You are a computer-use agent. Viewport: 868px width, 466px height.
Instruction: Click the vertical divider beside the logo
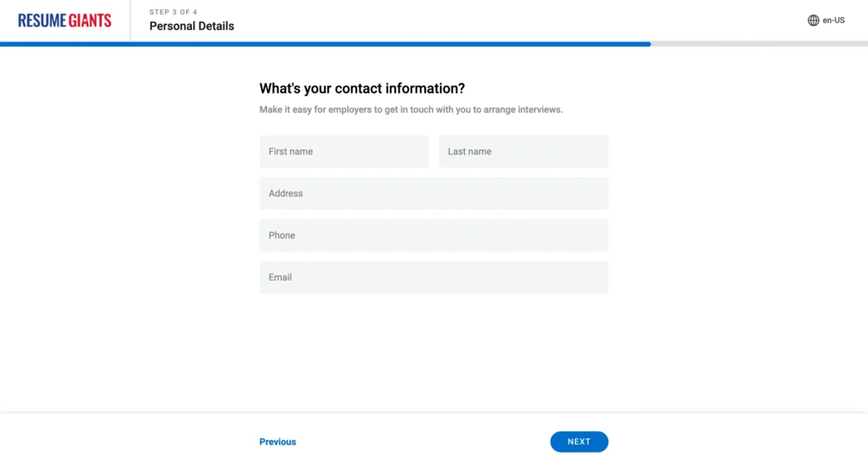[x=130, y=21]
